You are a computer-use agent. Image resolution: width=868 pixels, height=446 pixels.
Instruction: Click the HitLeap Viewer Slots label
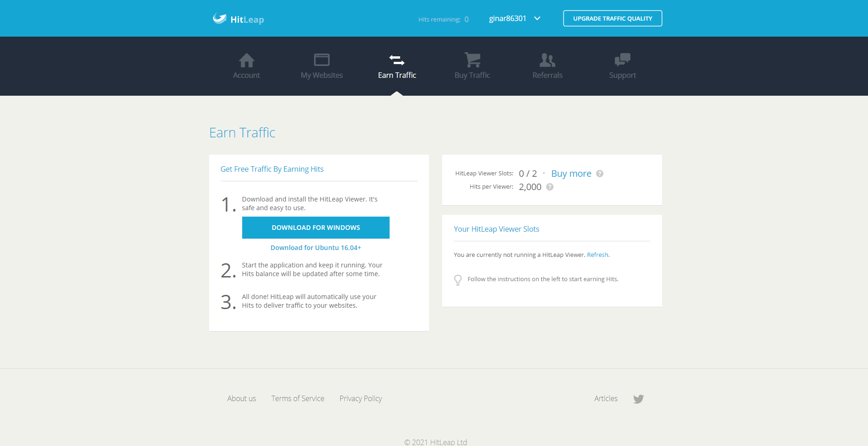484,174
